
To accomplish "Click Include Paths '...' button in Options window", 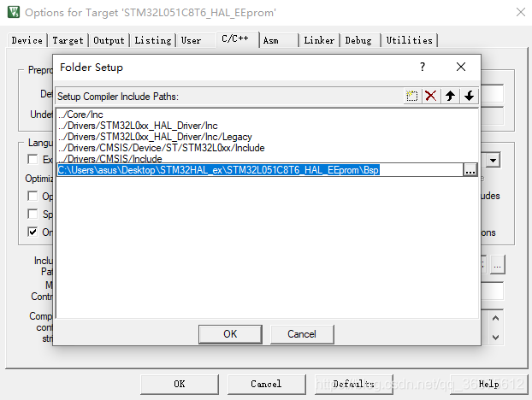I will point(498,265).
